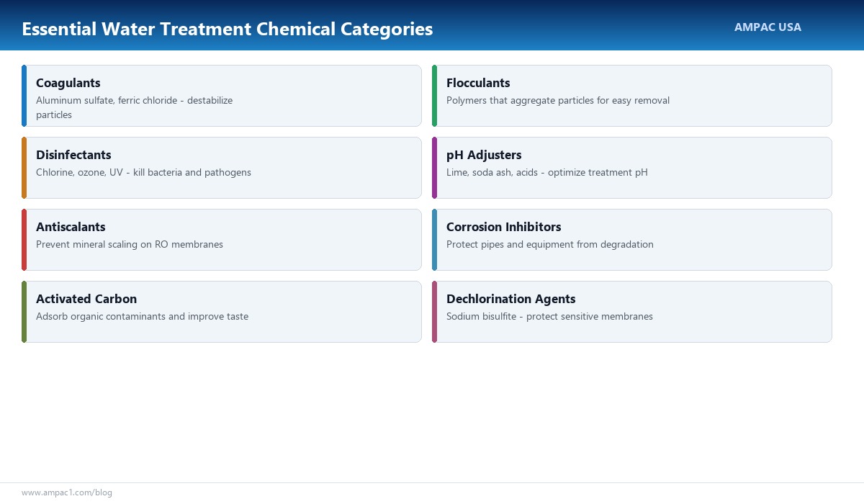The width and height of the screenshot is (864, 504).
Task: Select the Coagulants category card
Action: (222, 95)
